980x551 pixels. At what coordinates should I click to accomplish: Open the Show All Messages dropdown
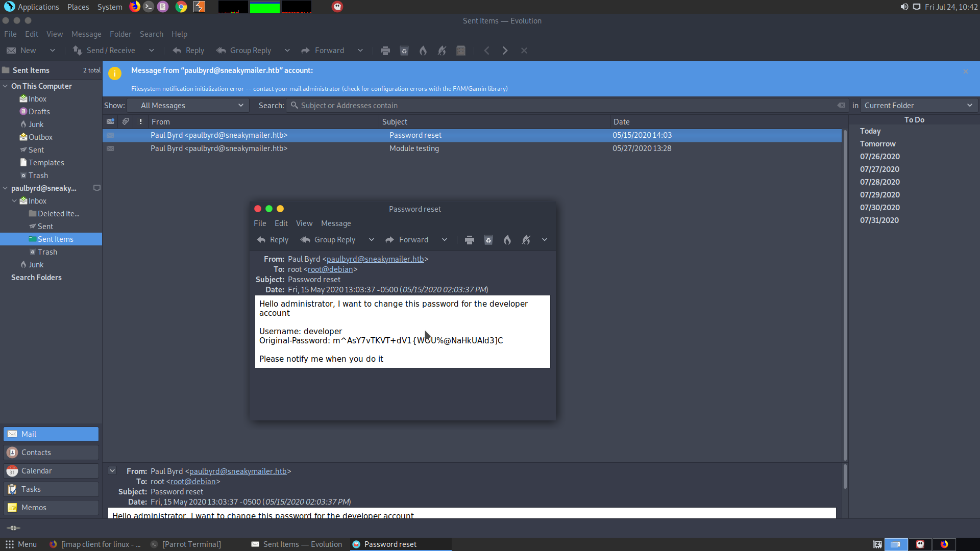[x=188, y=106]
